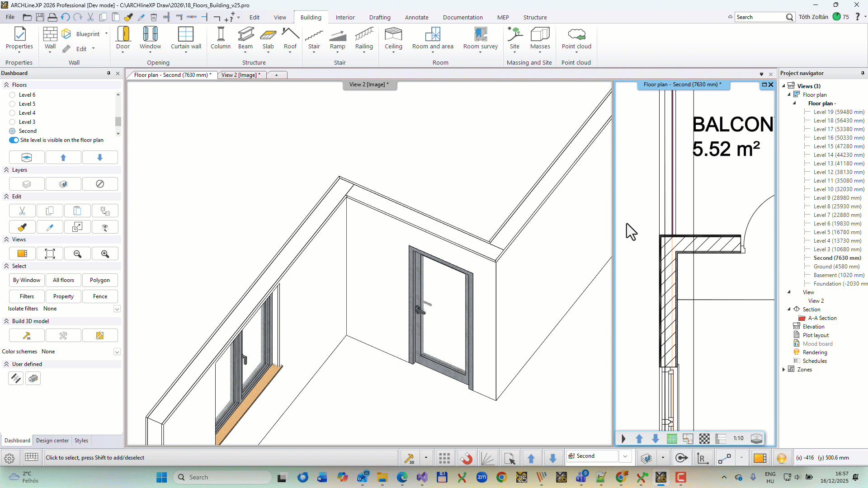The height and width of the screenshot is (488, 868).
Task: Select the Roof tool
Action: point(290,38)
